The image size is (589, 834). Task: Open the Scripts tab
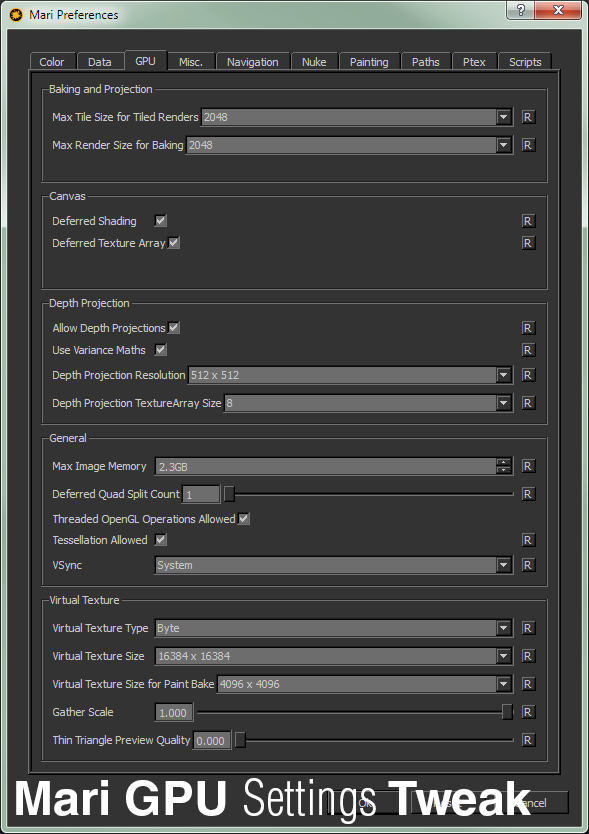[525, 62]
